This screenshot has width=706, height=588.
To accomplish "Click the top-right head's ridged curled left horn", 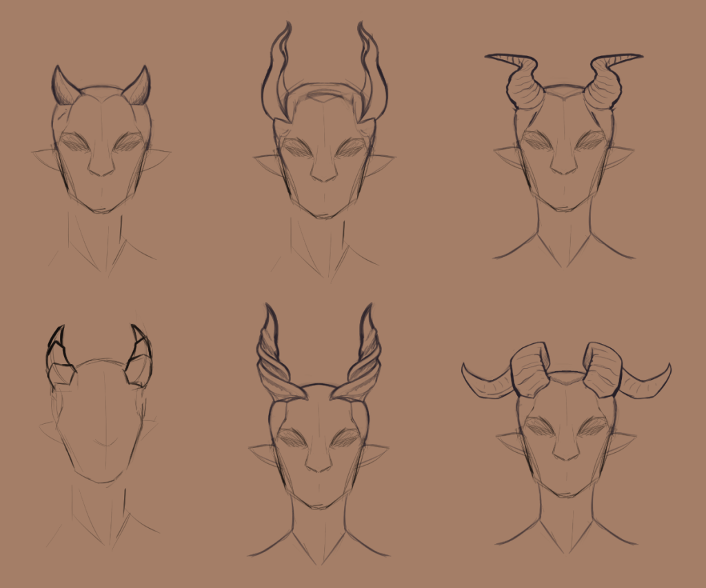I will coord(524,83).
